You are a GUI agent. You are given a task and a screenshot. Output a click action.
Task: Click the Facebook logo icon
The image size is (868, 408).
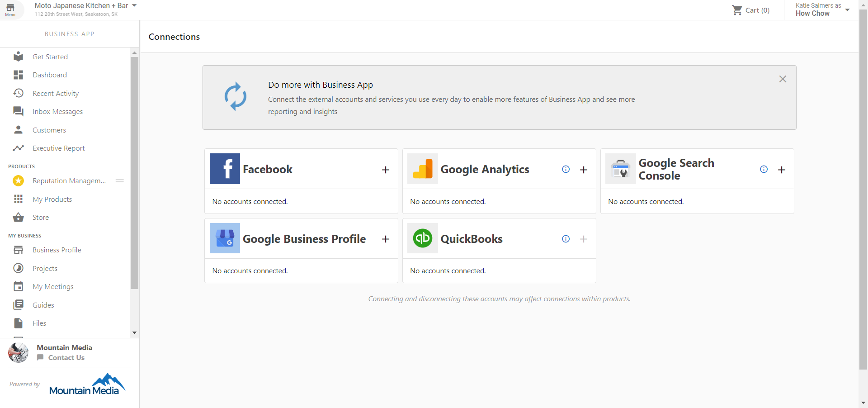pos(225,169)
